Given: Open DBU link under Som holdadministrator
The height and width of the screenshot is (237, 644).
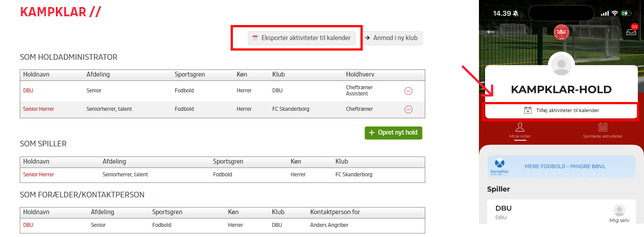Looking at the screenshot, I should click(28, 91).
